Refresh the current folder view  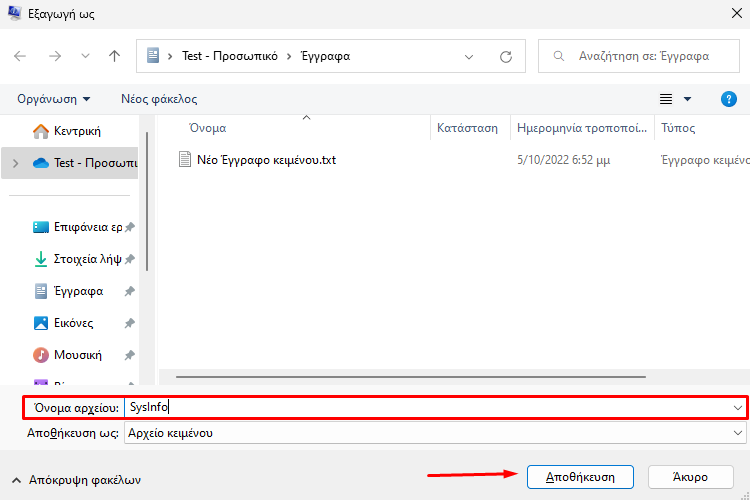(x=506, y=57)
